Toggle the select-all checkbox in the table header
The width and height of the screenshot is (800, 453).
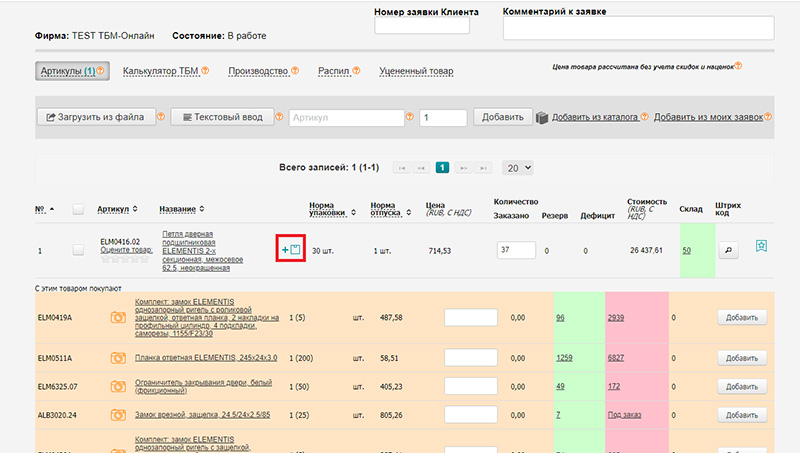coord(78,209)
